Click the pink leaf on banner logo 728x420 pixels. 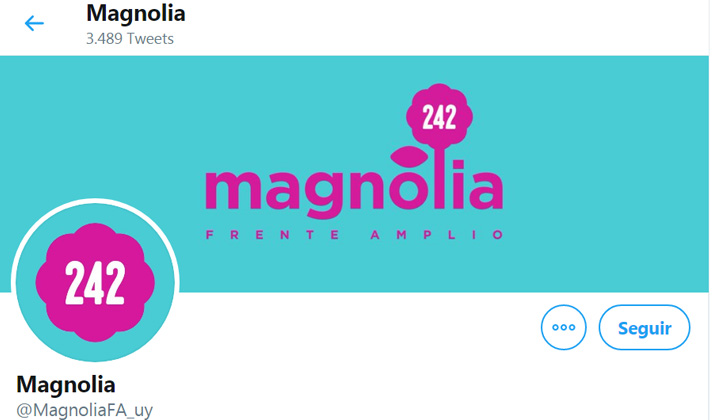[x=409, y=156]
